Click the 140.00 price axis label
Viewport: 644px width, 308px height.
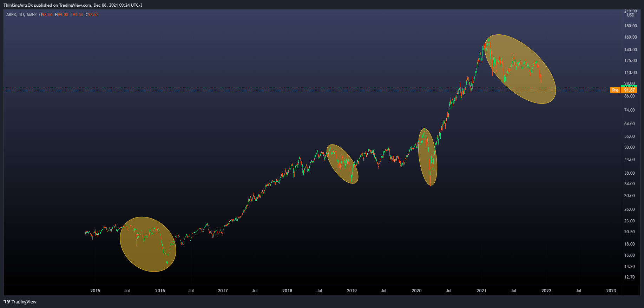pos(631,50)
